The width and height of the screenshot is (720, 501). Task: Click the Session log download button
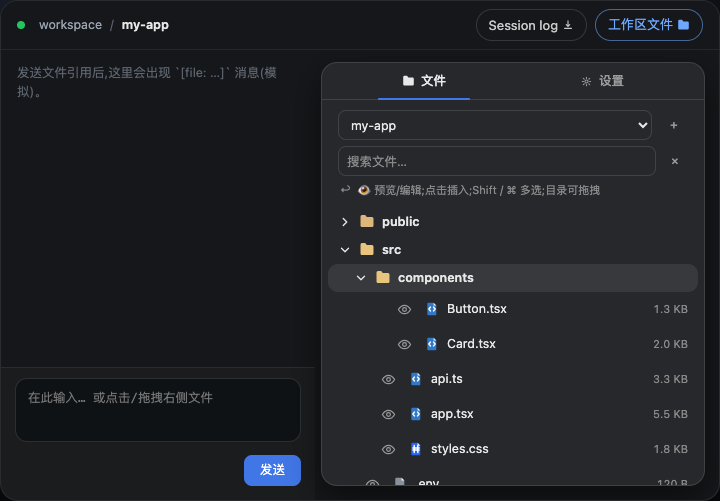click(531, 25)
